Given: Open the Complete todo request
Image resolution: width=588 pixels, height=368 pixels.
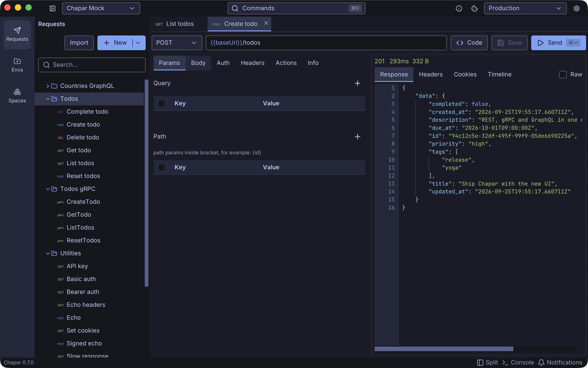Looking at the screenshot, I should coord(90,112).
